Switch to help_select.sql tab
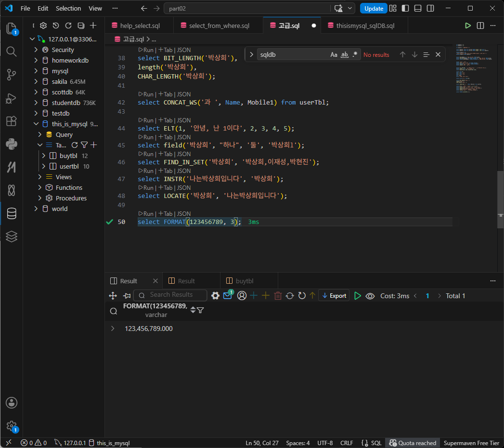Image resolution: width=504 pixels, height=448 pixels. pyautogui.click(x=140, y=26)
